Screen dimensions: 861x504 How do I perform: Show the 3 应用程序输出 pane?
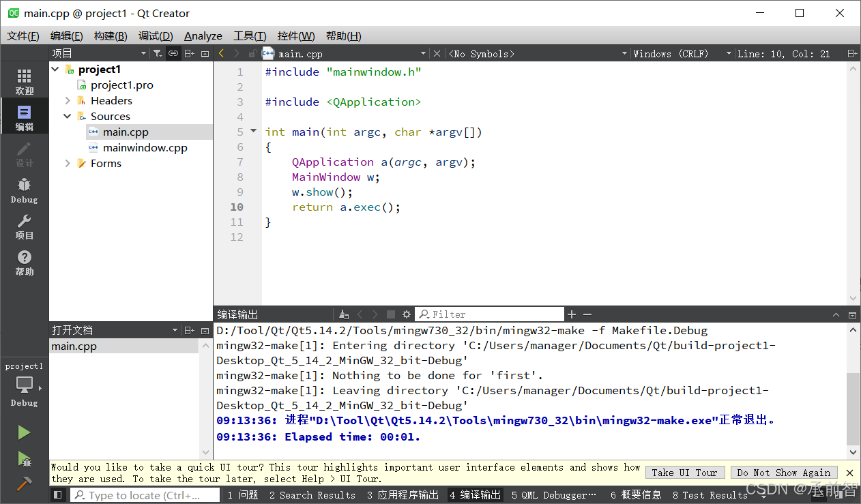[403, 495]
